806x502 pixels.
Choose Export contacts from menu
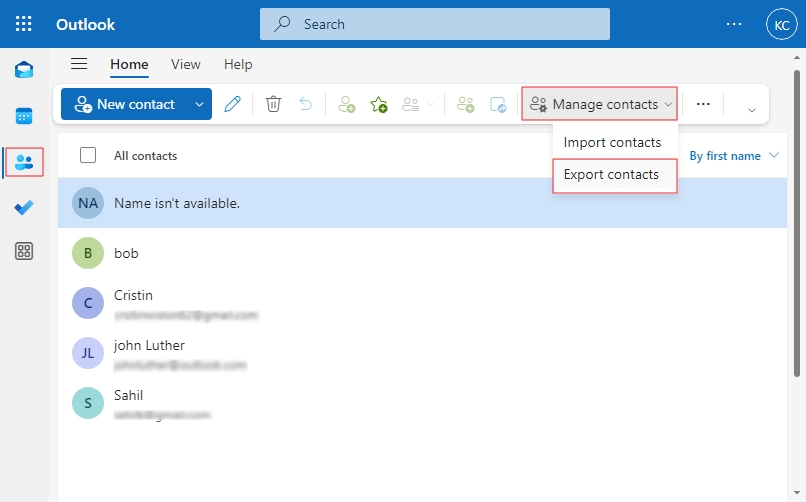click(x=615, y=175)
